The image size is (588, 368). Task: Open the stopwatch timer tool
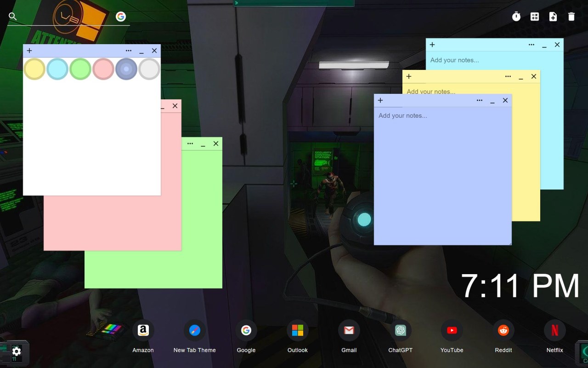(516, 17)
